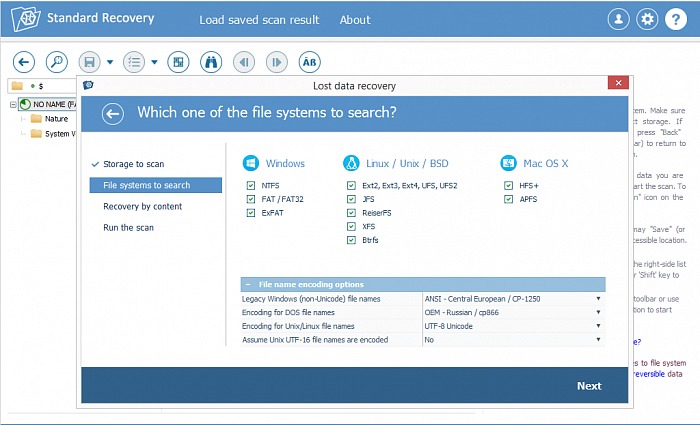Click the hex viewer toolbar icon
The image size is (700, 425).
click(178, 62)
